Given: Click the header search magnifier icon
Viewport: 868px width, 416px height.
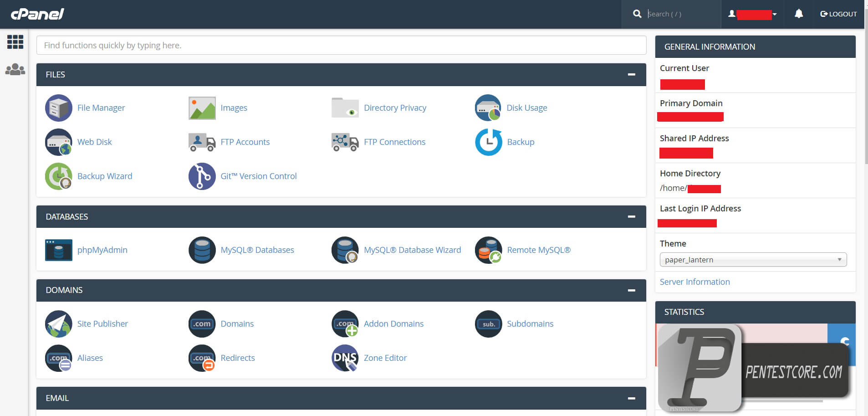Looking at the screenshot, I should 637,14.
